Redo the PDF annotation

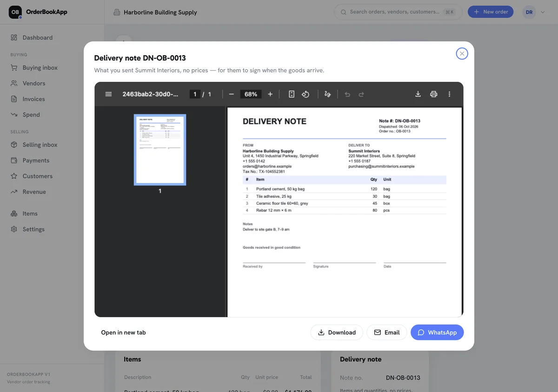[361, 94]
